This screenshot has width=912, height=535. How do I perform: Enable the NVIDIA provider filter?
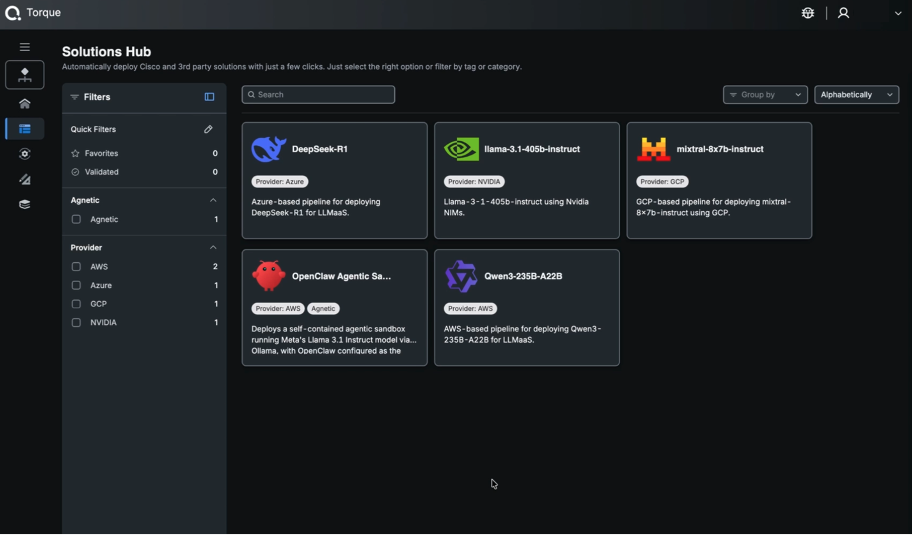(x=76, y=323)
